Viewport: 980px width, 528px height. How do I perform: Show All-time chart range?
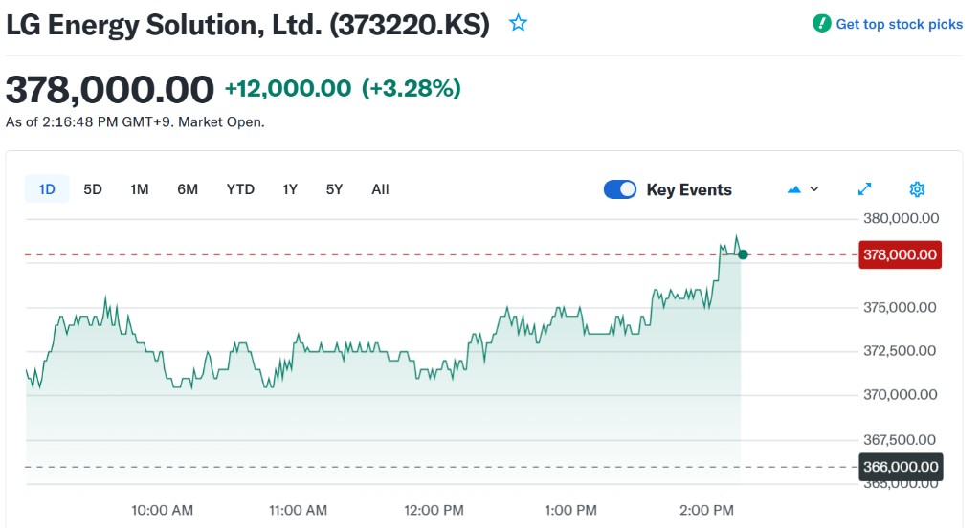click(x=380, y=189)
